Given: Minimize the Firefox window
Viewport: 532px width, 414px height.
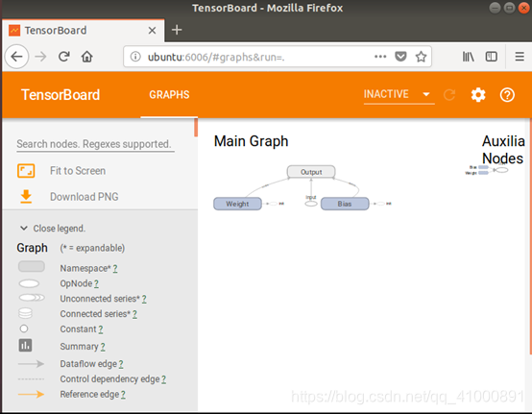Looking at the screenshot, I should [x=495, y=8].
